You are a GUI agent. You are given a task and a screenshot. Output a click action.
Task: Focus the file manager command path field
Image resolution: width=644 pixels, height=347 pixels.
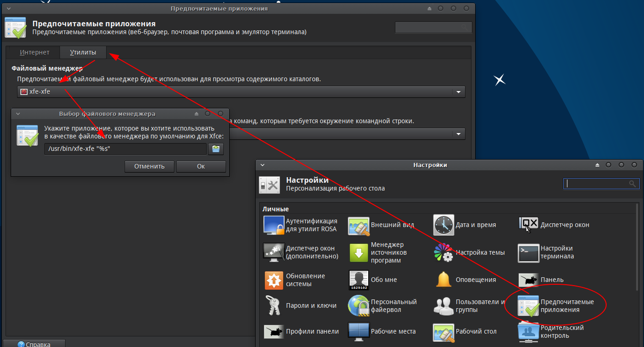pos(125,149)
